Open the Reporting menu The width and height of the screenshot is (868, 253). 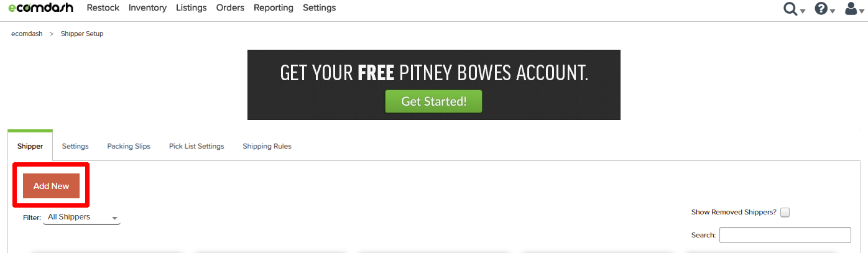tap(274, 8)
